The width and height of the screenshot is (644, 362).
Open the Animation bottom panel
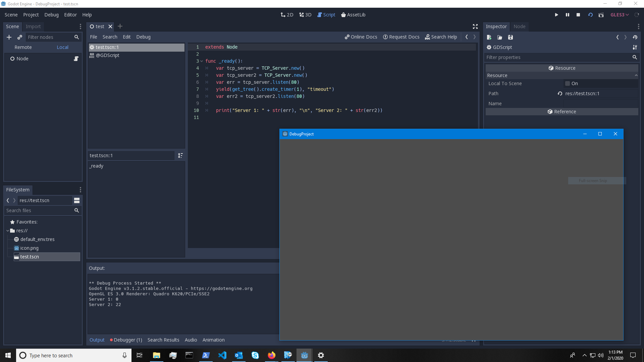pyautogui.click(x=213, y=340)
